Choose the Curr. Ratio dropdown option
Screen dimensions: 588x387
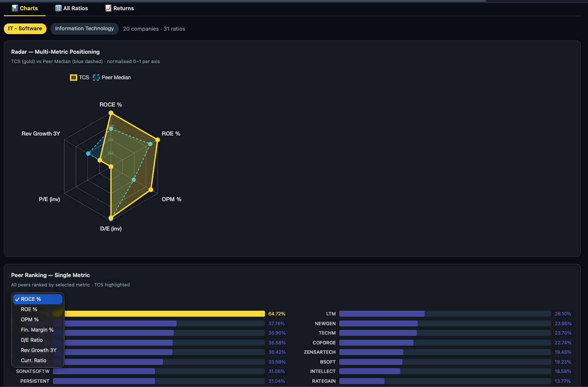click(34, 360)
